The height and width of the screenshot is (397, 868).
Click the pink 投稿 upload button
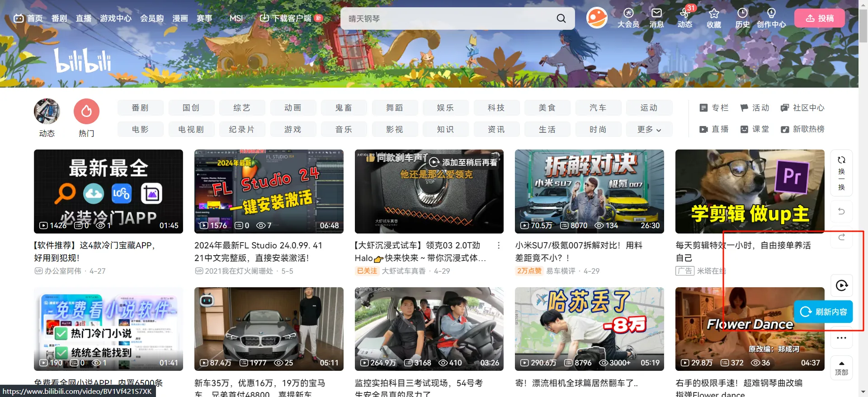tap(819, 19)
